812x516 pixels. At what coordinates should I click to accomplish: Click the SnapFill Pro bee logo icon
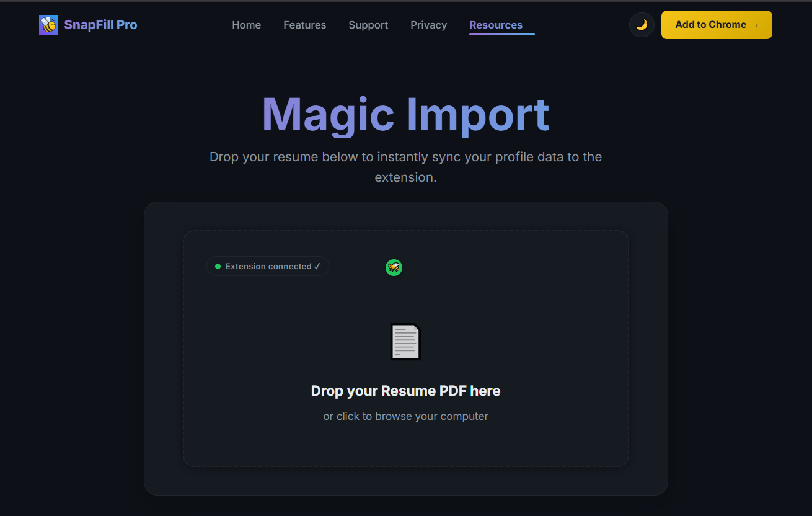tap(48, 25)
